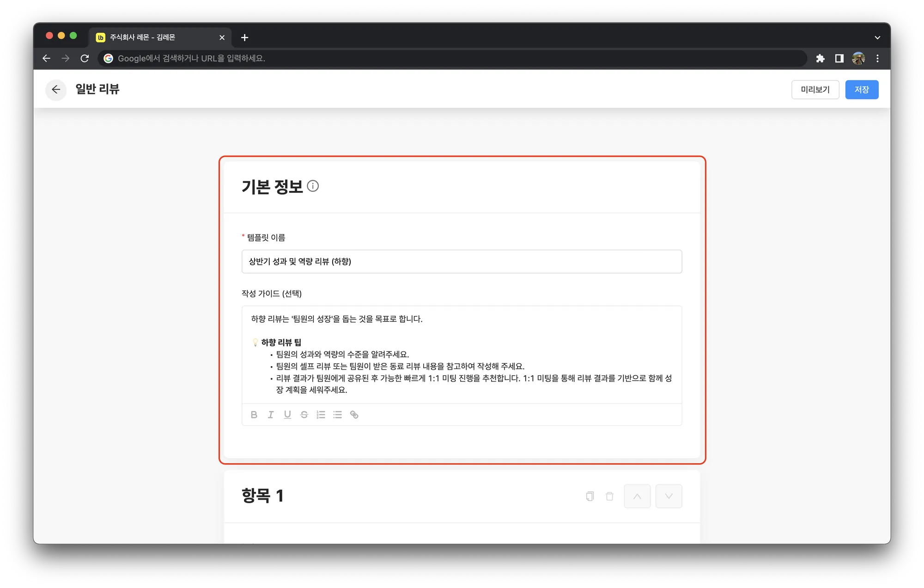Apply italic formatting in editor toolbar
This screenshot has width=924, height=588.
click(271, 415)
